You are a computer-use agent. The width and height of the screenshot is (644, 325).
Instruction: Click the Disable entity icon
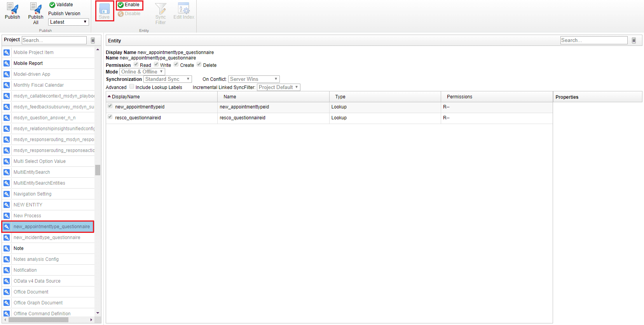(x=121, y=14)
